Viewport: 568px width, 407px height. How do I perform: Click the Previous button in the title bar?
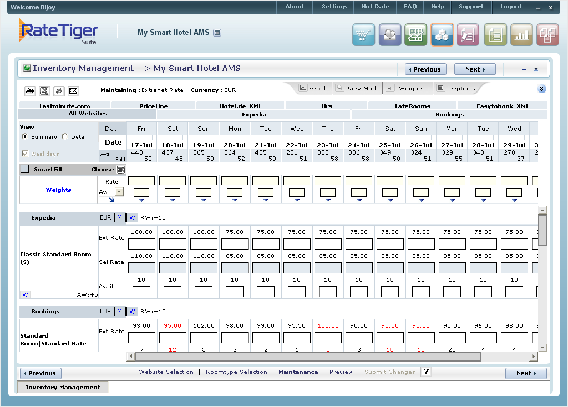point(426,69)
